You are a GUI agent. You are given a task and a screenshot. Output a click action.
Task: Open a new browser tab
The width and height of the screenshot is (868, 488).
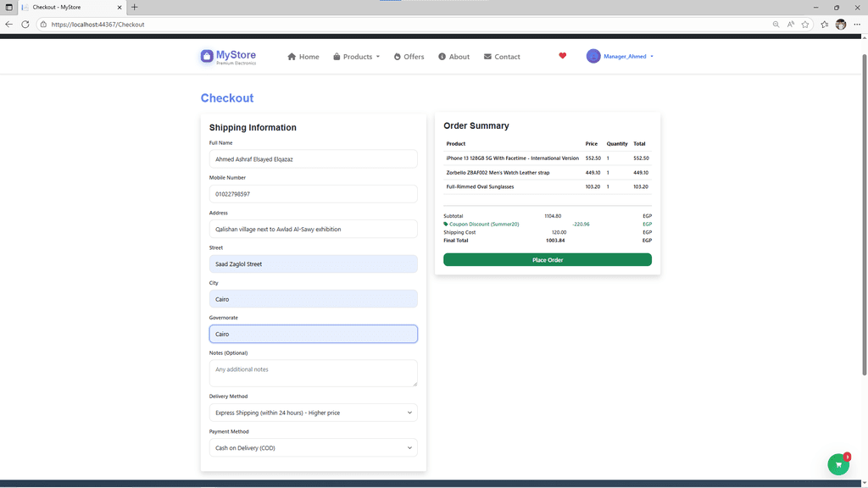click(x=134, y=7)
